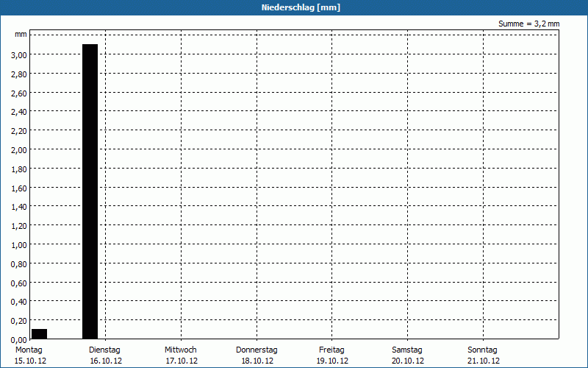Select the 'Summe = 3,2 mm' total label

[x=528, y=24]
